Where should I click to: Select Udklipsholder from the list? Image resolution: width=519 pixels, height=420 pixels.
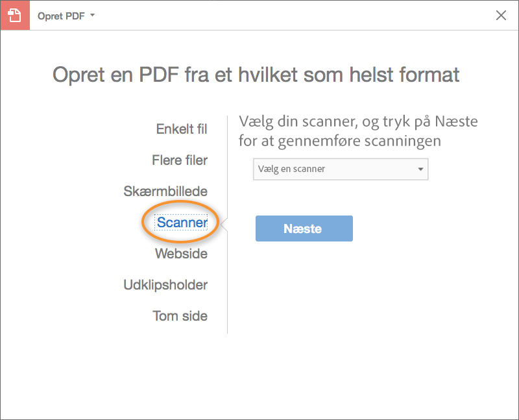click(165, 285)
